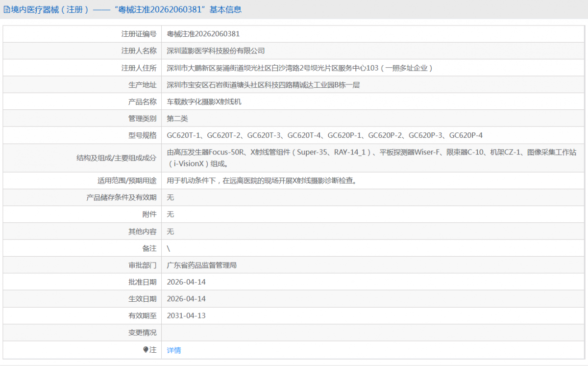Screen dimensions: 588x366
Task: Click the 备注 label
Action: point(149,248)
